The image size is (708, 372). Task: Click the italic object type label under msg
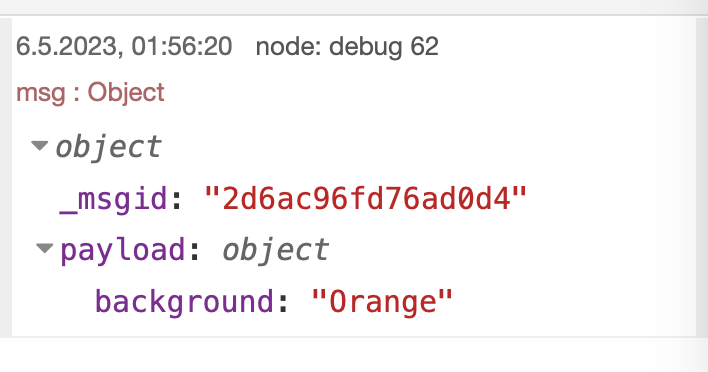coord(108,147)
